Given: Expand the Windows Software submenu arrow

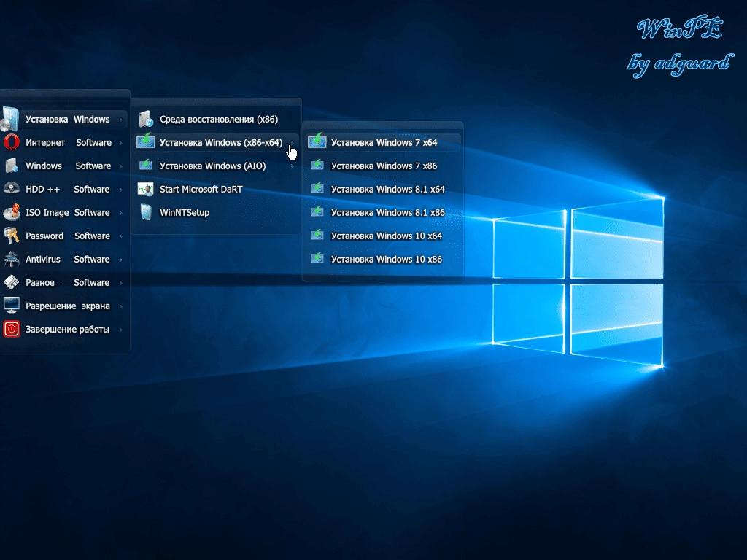Looking at the screenshot, I should pyautogui.click(x=121, y=166).
